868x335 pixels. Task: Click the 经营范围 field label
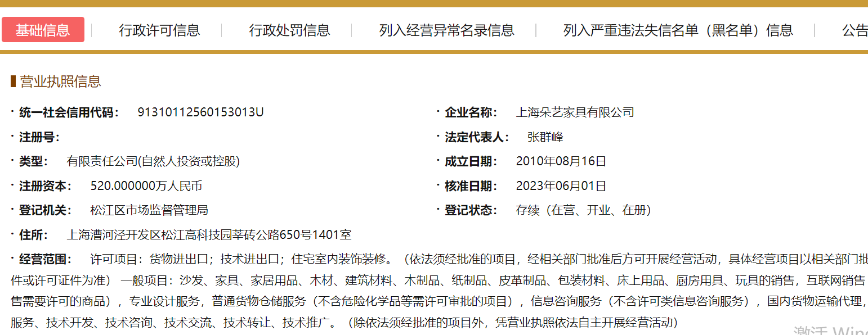tap(46, 259)
